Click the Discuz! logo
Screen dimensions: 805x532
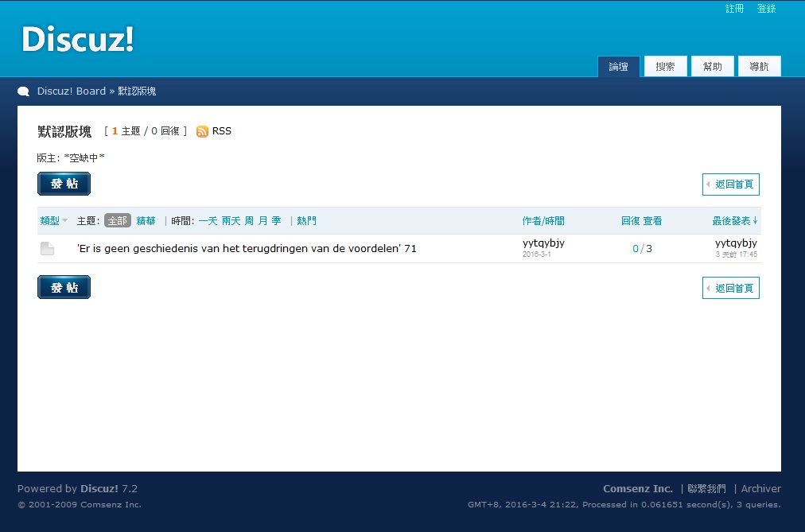[x=77, y=40]
